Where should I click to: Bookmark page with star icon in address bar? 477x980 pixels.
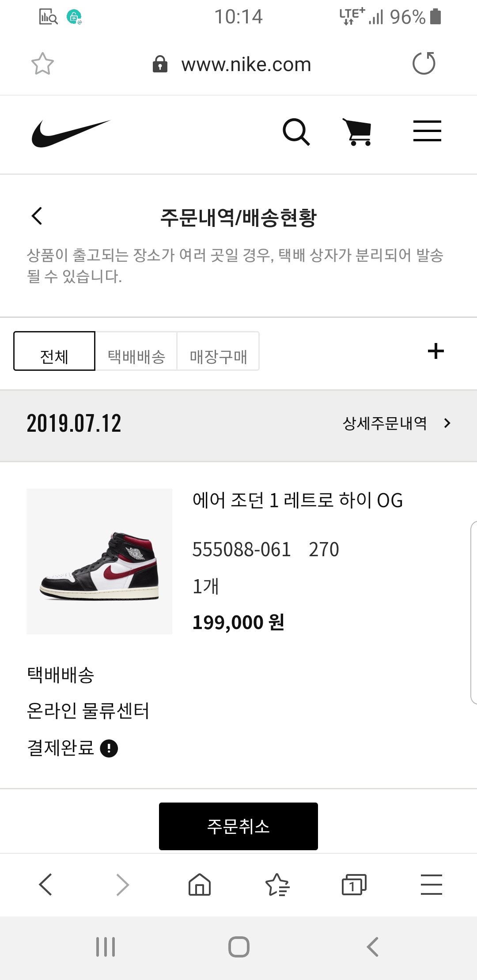42,64
